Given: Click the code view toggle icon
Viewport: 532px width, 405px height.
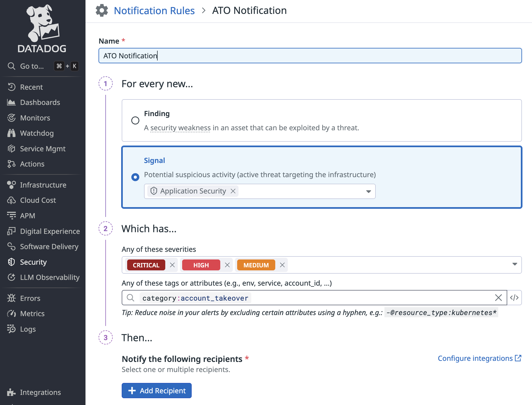Looking at the screenshot, I should [514, 298].
